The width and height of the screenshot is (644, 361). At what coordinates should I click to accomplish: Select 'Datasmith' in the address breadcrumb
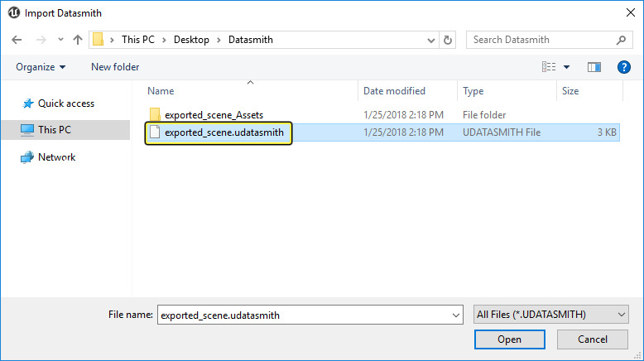[x=251, y=40]
